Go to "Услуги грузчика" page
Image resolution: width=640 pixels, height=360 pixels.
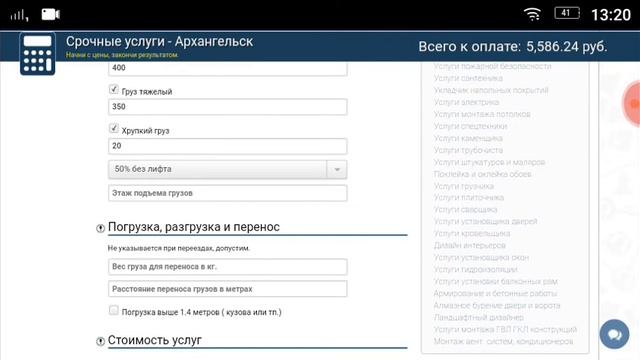[464, 187]
